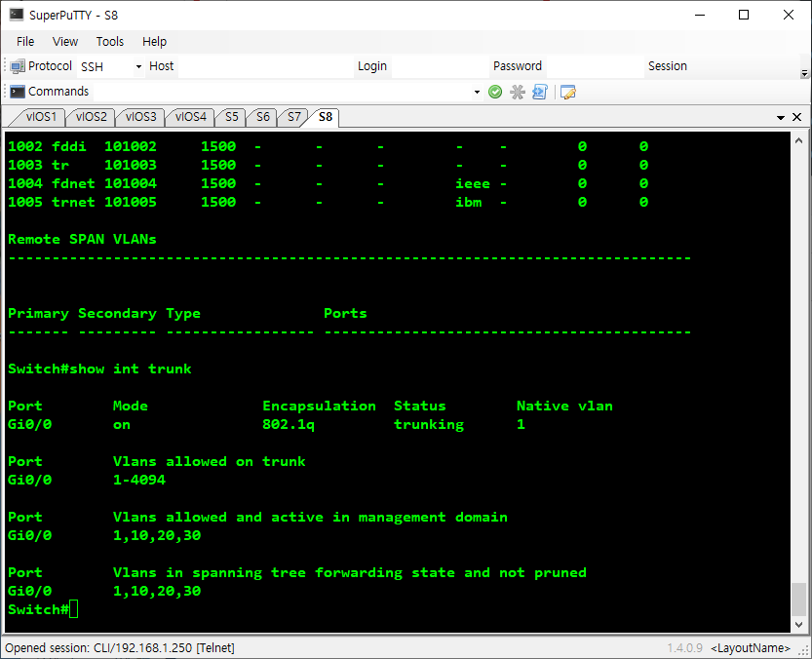
Task: Open the File menu
Action: click(x=25, y=42)
